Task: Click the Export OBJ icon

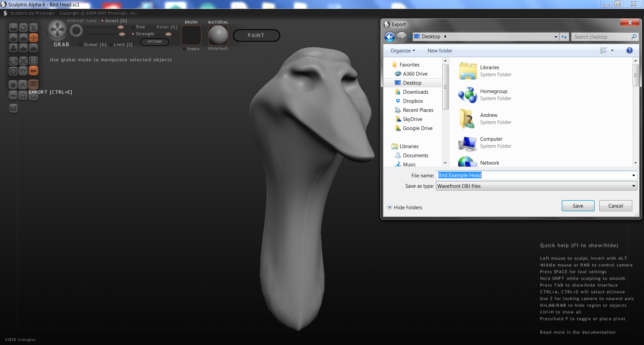Action: point(33,85)
